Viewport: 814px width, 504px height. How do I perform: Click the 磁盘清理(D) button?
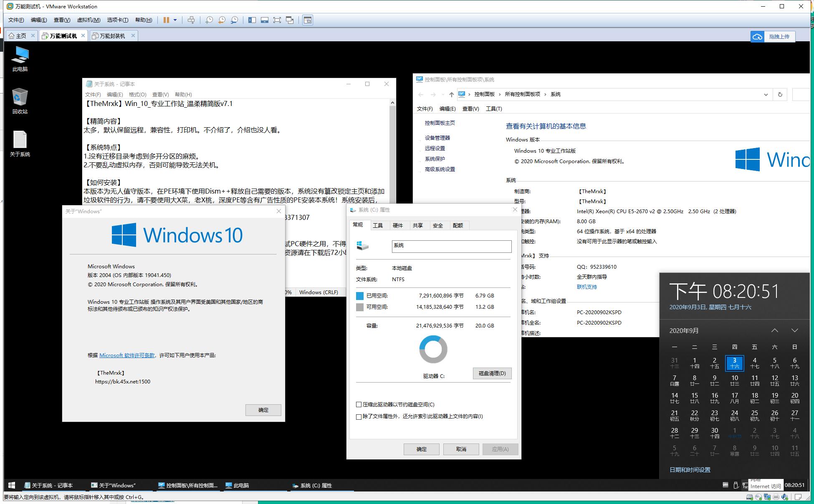[492, 373]
